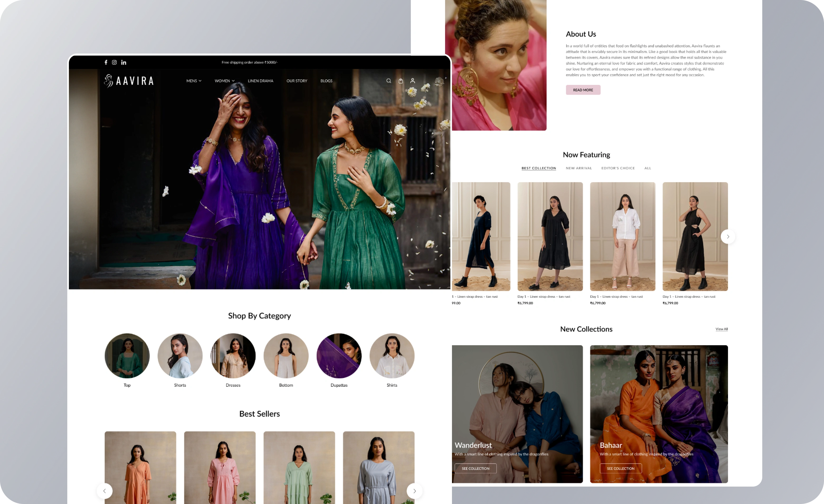Open the Facebook social icon

tap(106, 62)
